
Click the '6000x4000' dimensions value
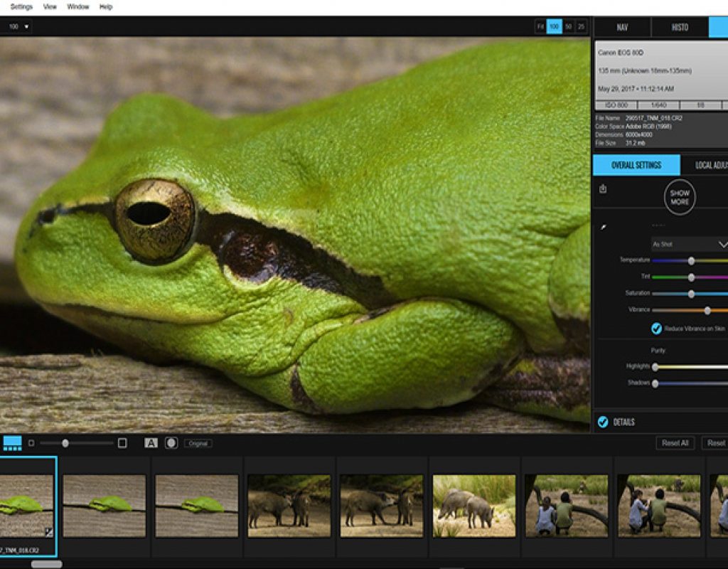[639, 134]
